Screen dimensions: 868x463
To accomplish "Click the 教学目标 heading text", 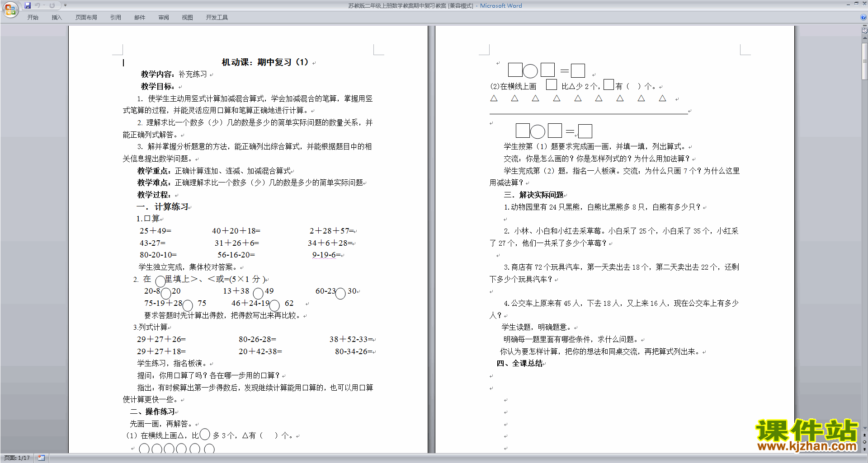I will (157, 86).
